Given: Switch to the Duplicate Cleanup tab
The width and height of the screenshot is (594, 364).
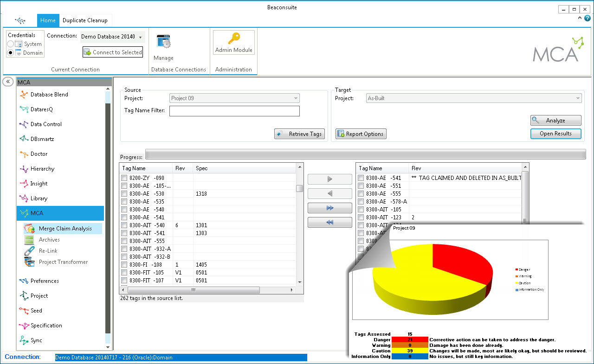Looking at the screenshot, I should [85, 20].
